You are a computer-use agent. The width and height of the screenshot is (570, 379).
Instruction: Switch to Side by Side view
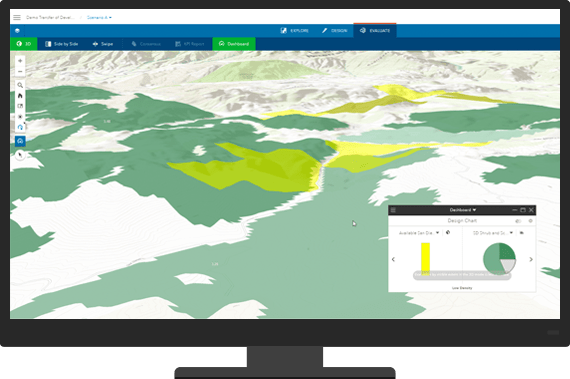(x=61, y=44)
